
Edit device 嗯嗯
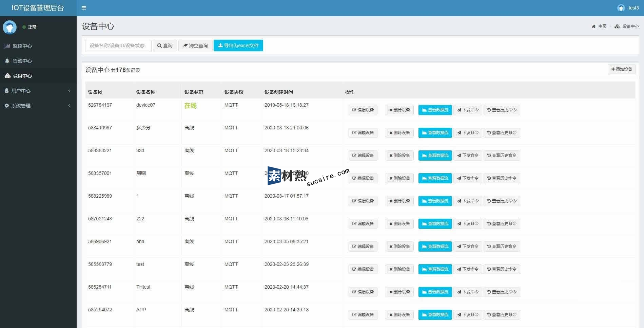363,178
